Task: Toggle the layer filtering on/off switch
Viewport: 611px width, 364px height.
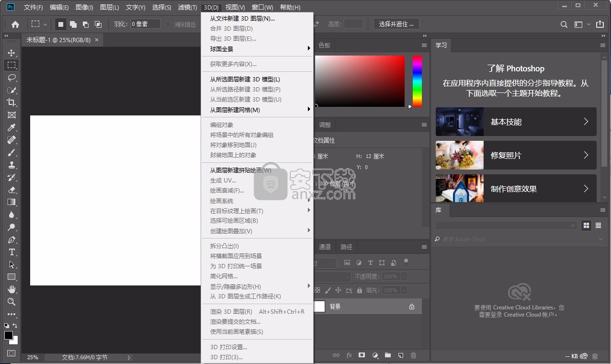Action: 406,262
